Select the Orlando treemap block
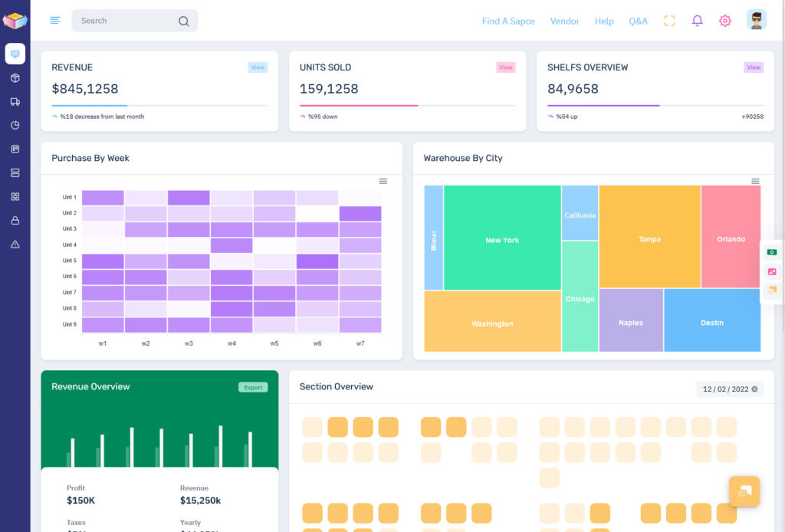The width and height of the screenshot is (785, 532). pyautogui.click(x=731, y=236)
